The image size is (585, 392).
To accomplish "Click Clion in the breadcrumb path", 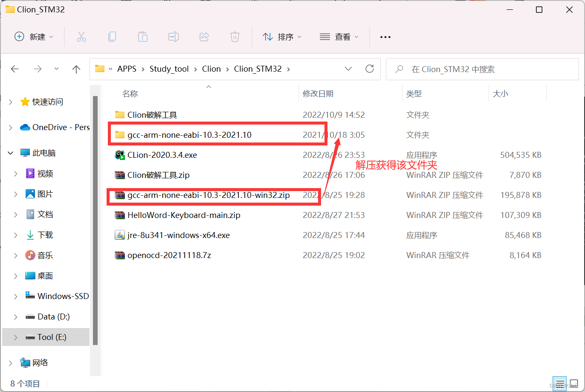I will [211, 69].
